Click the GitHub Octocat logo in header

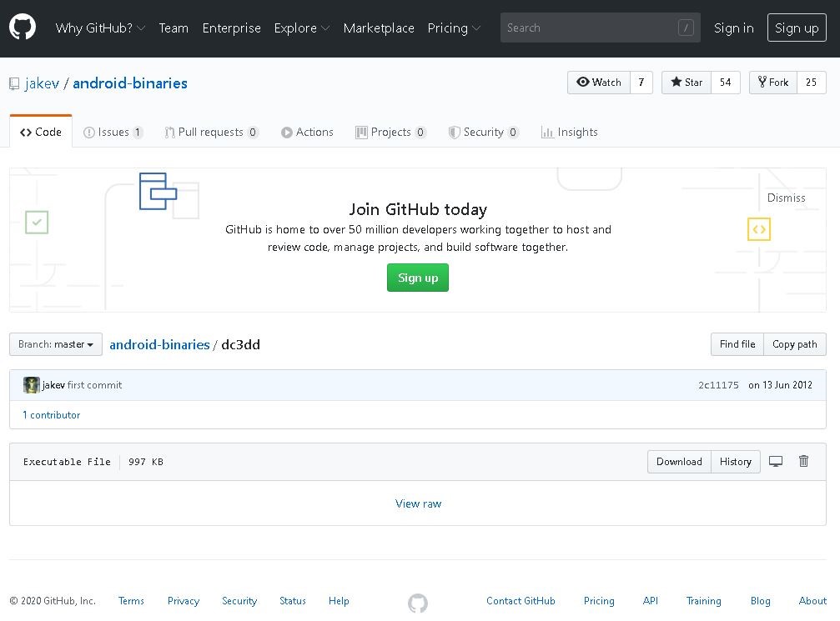click(23, 28)
